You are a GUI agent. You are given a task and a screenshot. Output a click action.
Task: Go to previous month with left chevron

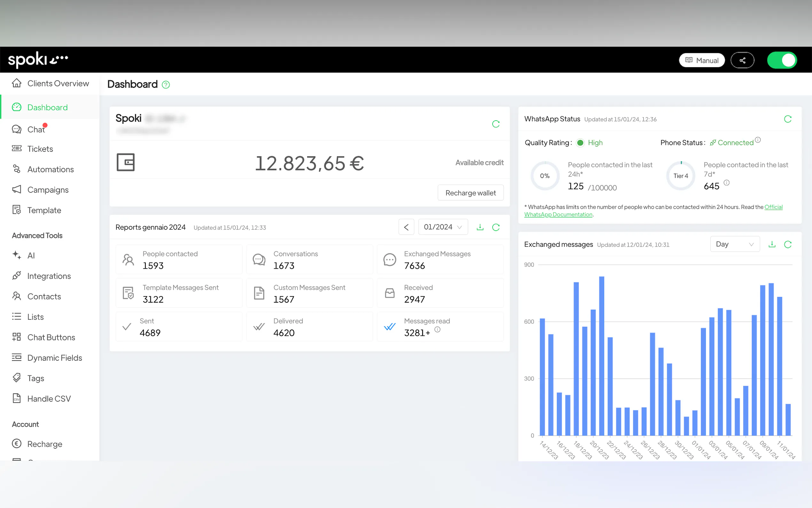(x=406, y=227)
